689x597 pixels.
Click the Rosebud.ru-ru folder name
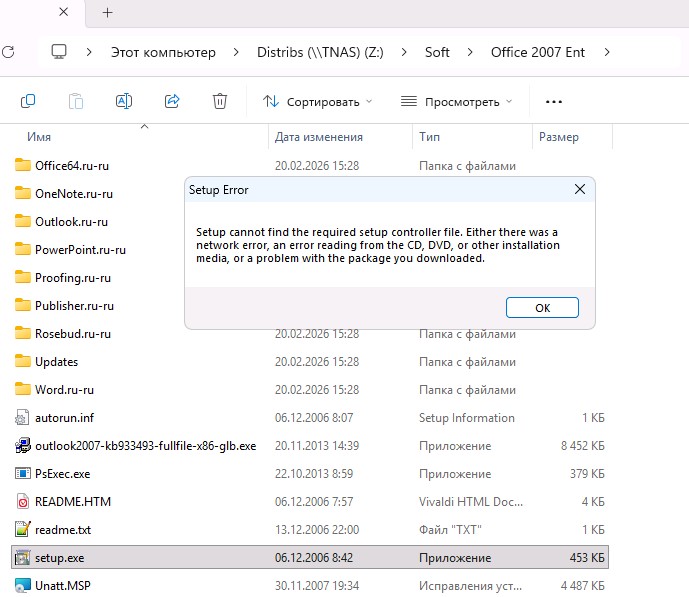point(73,334)
